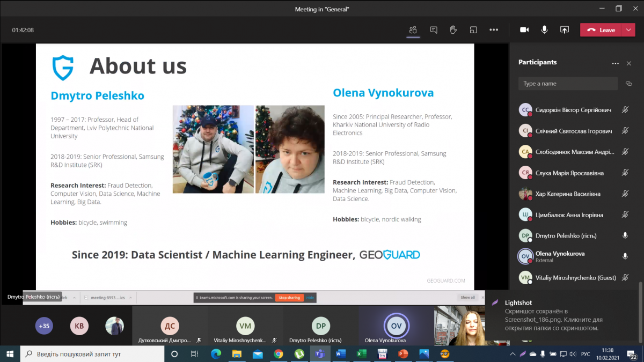This screenshot has width=644, height=362.
Task: Open the meeting chat conversation
Action: 433,30
